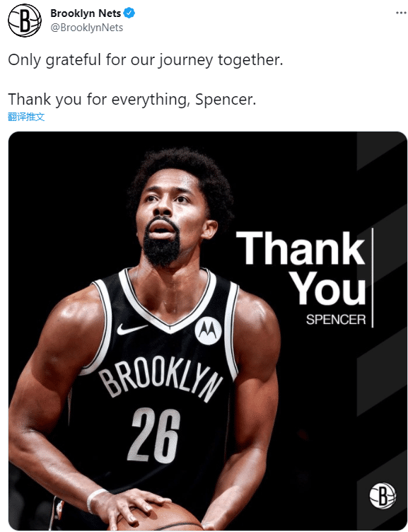Open the Thank You Spencer image
This screenshot has width=408, height=532.
click(208, 331)
